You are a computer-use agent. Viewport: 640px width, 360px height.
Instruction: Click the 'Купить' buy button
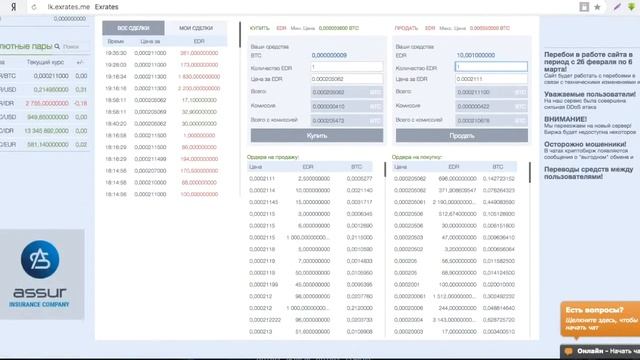[317, 136]
